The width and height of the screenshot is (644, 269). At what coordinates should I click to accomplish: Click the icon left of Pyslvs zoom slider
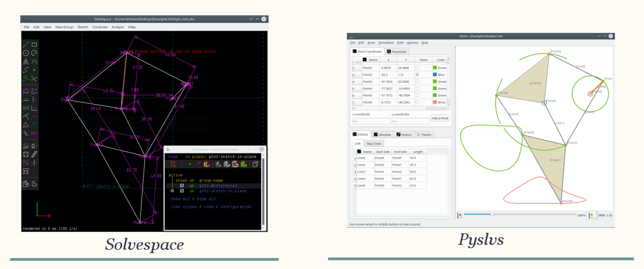coord(460,215)
